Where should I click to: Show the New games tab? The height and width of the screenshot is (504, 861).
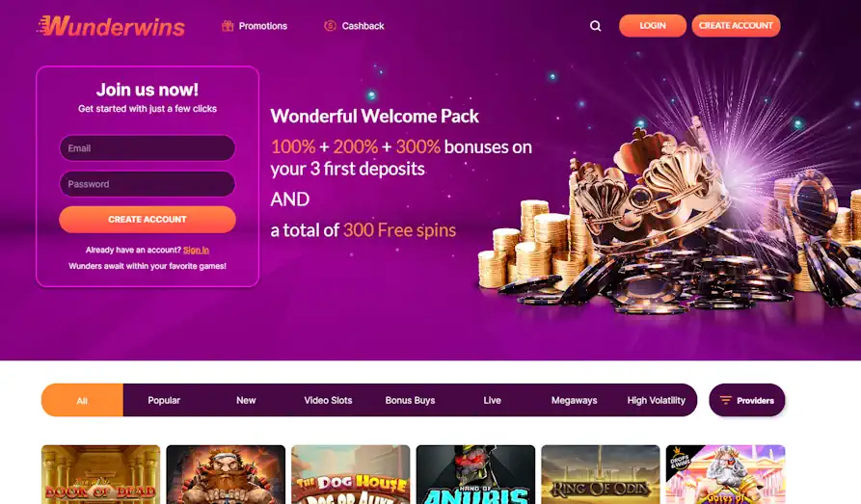[246, 400]
